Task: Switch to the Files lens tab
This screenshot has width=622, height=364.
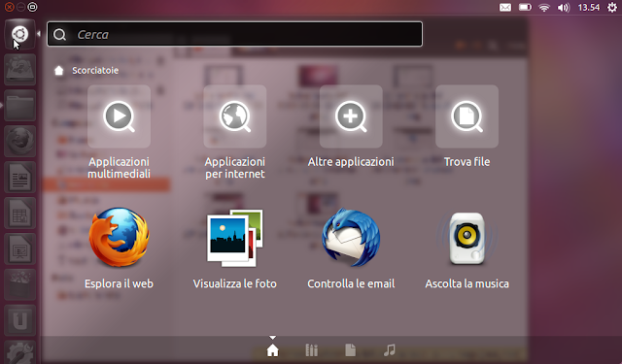Action: 350,350
